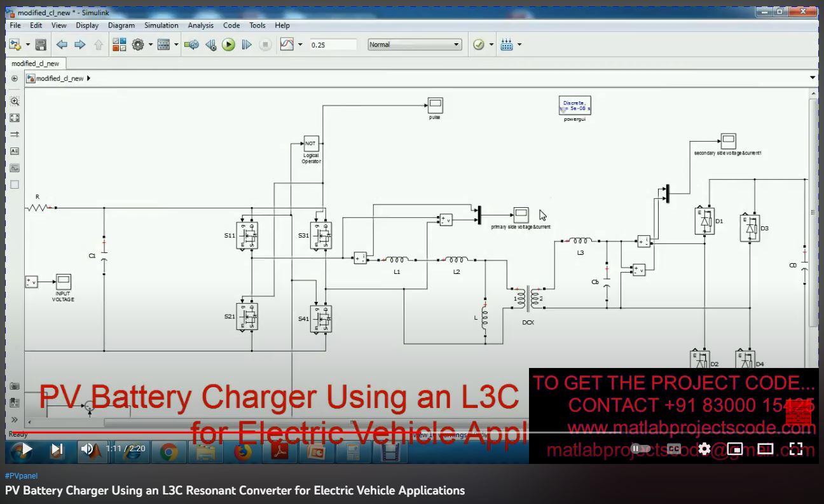Toggle closed captions CC button

[x=674, y=449]
